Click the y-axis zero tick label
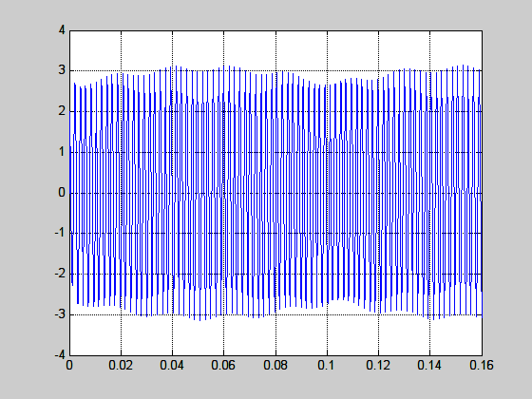The width and height of the screenshot is (532, 399). point(62,192)
